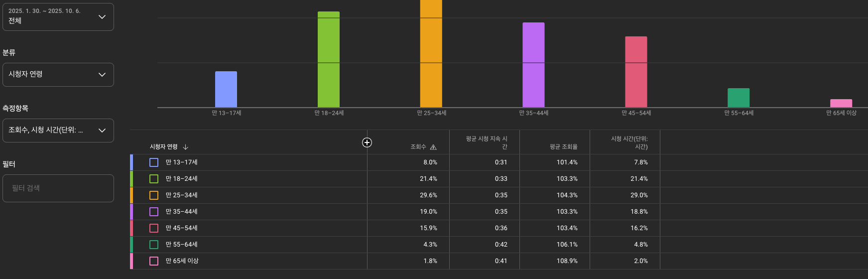Click into the 필터 검색 field
Viewport: 868px width, 279px height.
58,188
